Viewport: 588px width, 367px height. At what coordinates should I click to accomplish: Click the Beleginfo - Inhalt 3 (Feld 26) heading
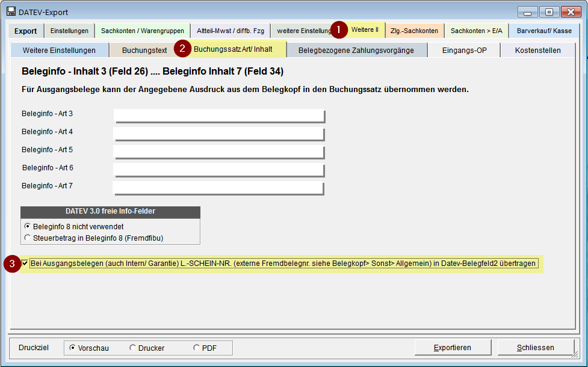[152, 71]
